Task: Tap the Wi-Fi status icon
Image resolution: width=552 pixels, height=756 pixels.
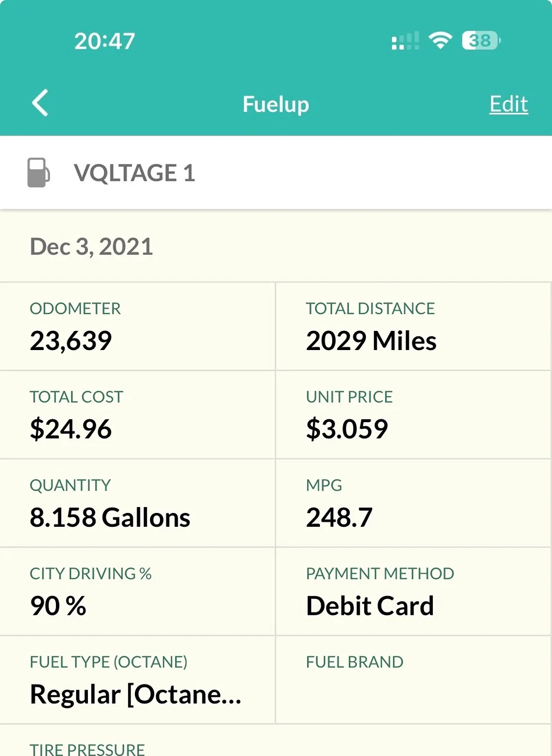Action: (440, 41)
